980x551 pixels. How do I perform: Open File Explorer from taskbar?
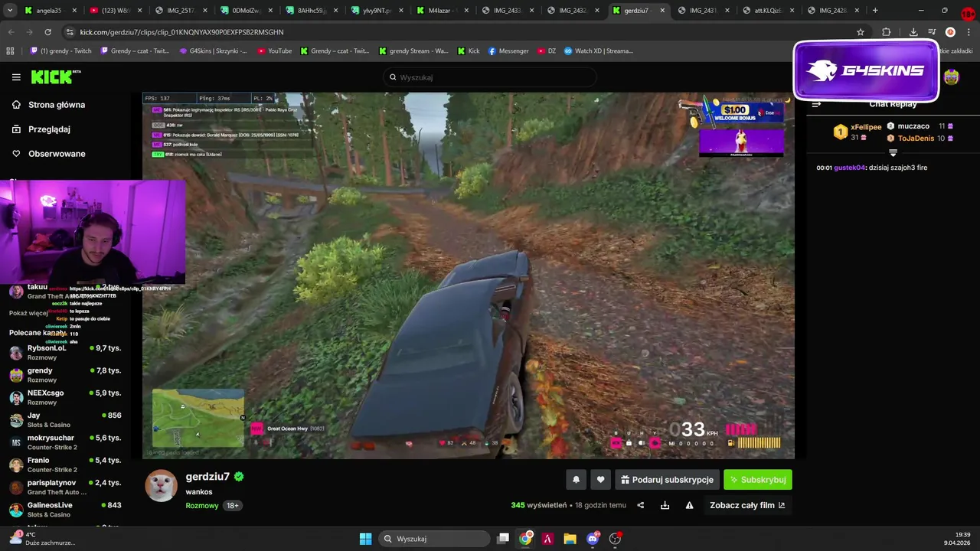pos(570,539)
